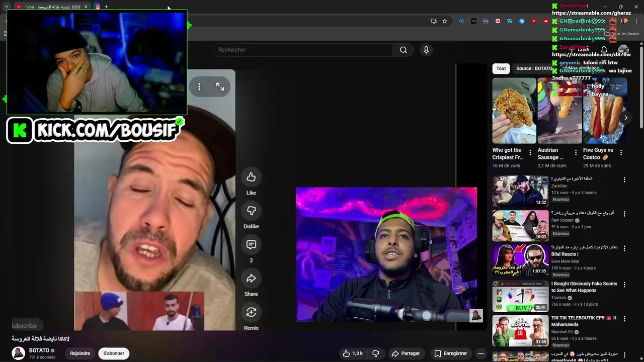Viewport: 644px width, 362px height.
Task: Open the 13:52 ZackSter video thumbnail
Action: (x=520, y=191)
